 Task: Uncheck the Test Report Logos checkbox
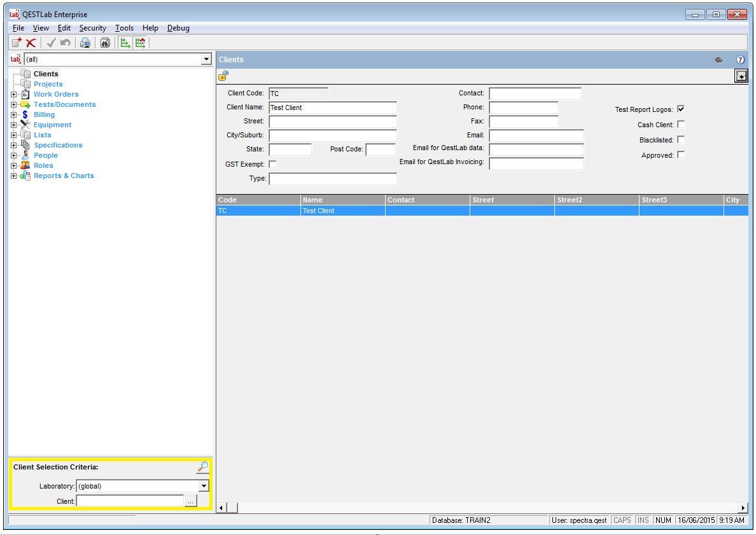tap(681, 109)
